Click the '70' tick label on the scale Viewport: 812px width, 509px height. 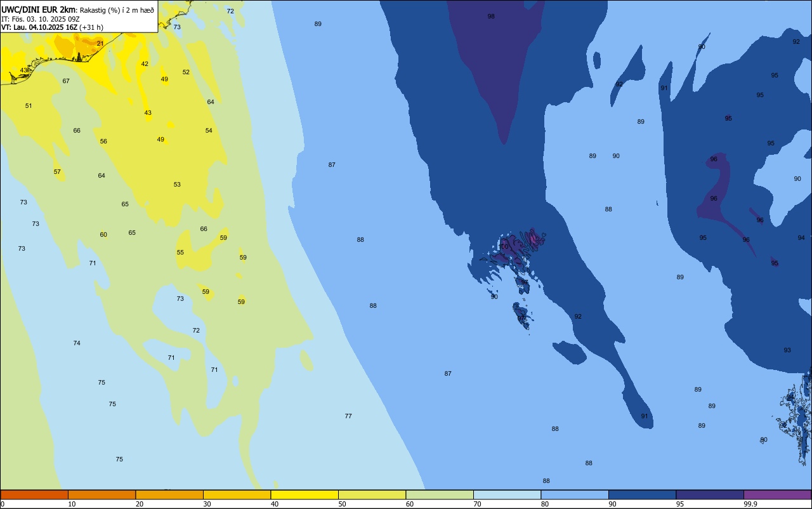tap(477, 504)
